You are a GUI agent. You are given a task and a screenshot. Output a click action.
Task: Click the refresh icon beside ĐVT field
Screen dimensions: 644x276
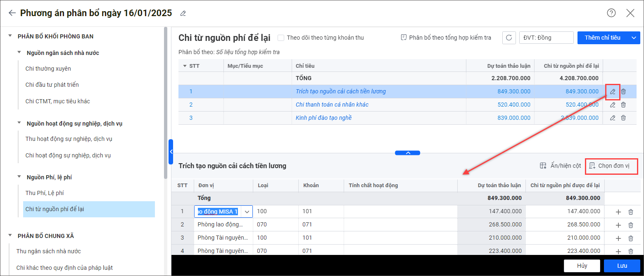click(x=509, y=38)
